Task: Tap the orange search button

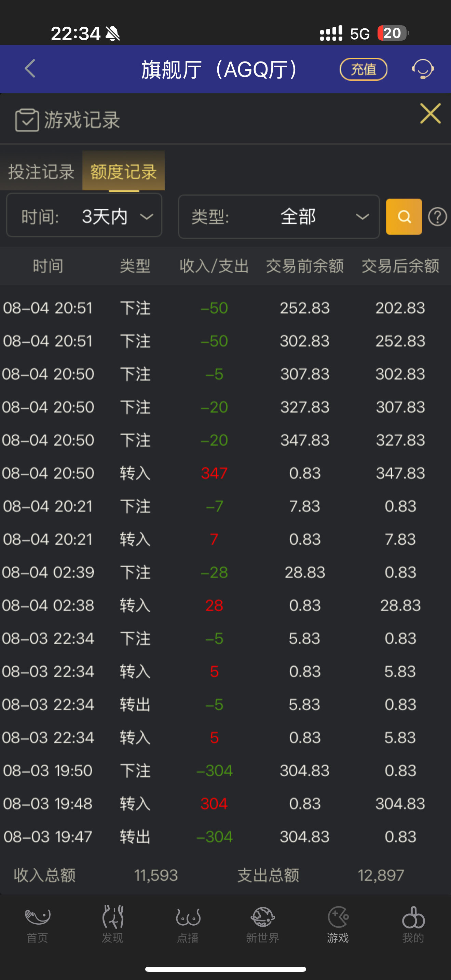Action: 404,216
